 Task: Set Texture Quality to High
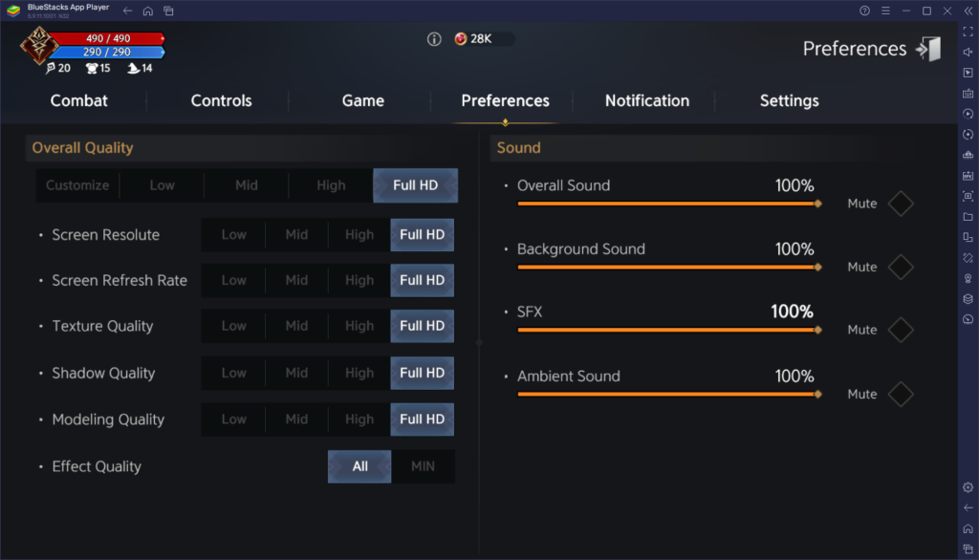[359, 326]
